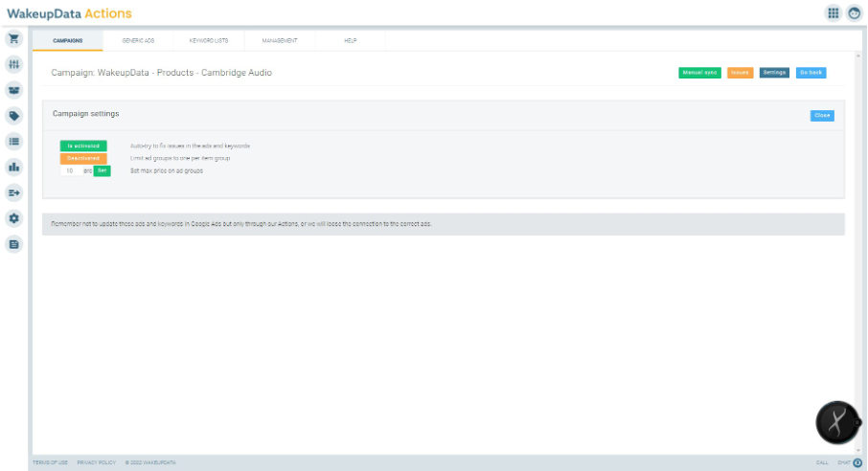This screenshot has height=471, width=868.
Task: Open the gear sidebar icon
Action: (13, 218)
